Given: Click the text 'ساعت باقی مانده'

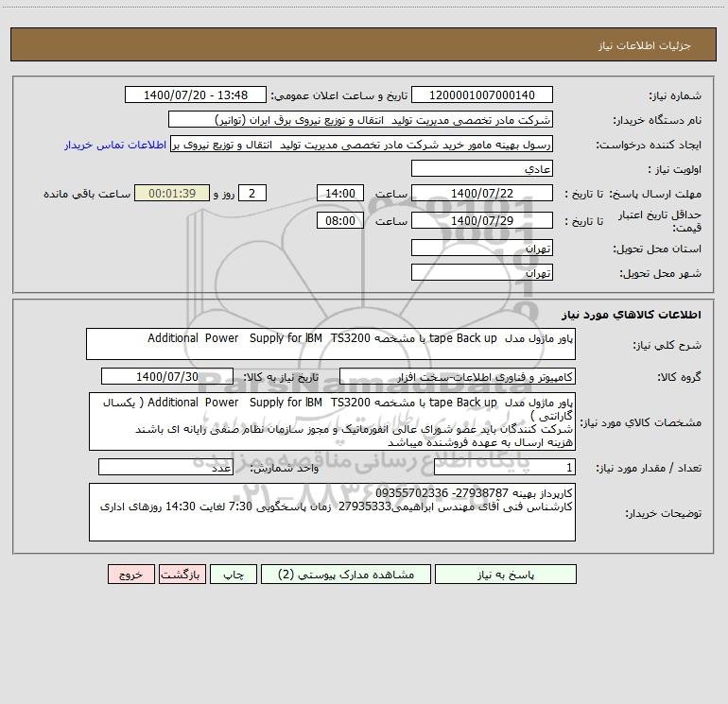Looking at the screenshot, I should tap(87, 194).
